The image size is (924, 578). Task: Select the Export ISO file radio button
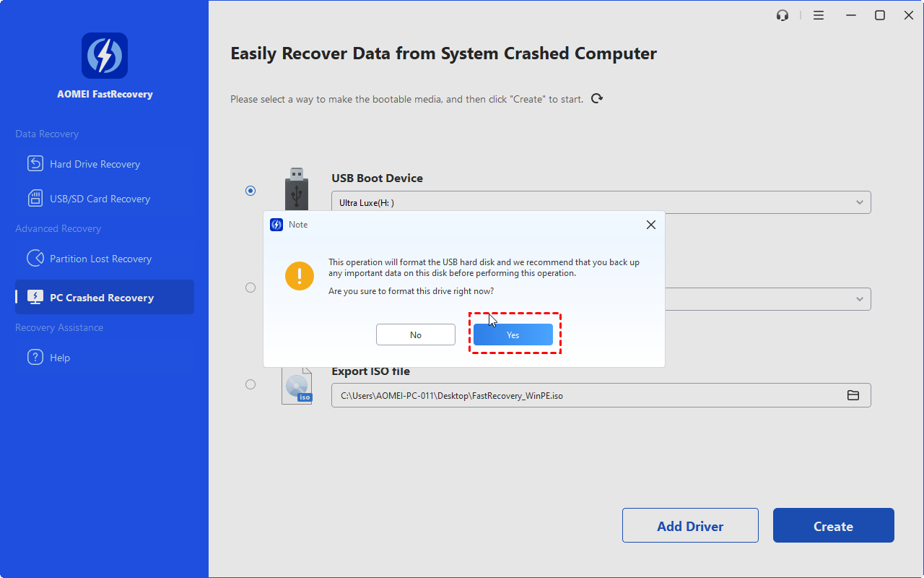click(x=250, y=384)
